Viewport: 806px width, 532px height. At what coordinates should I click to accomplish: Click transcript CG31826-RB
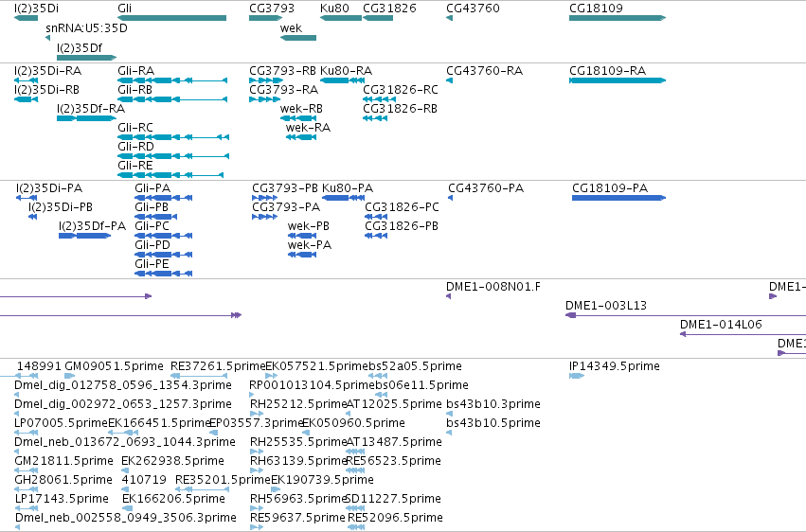tap(375, 118)
